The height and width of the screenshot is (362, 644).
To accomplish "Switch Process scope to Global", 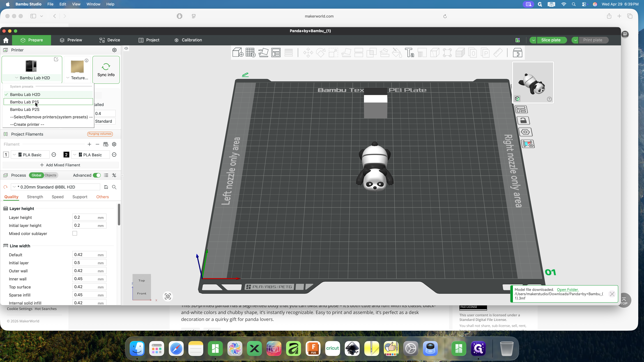I will tap(37, 175).
